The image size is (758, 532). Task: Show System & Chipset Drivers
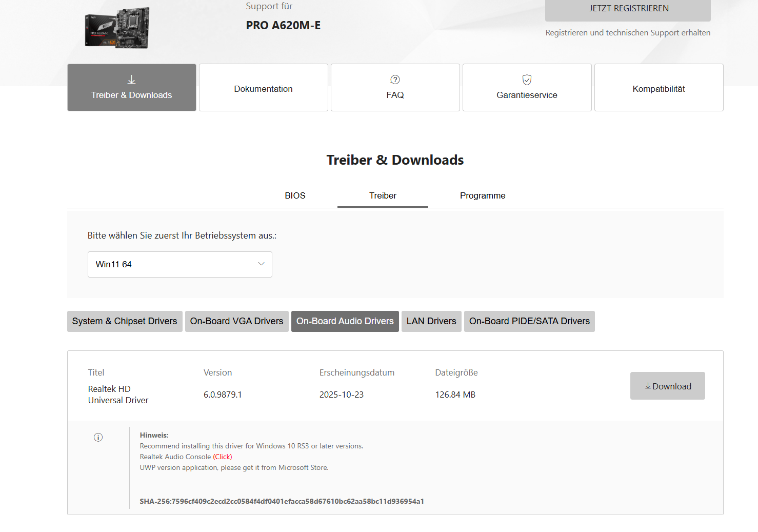click(125, 321)
